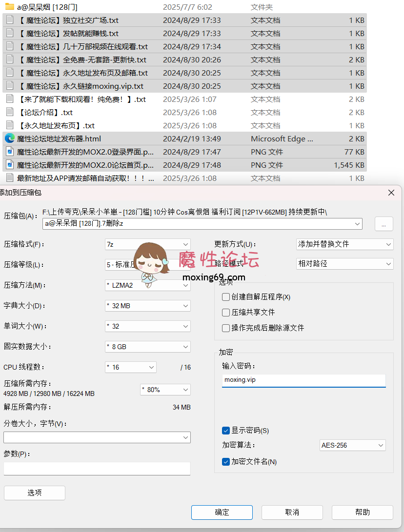This screenshot has width=404, height=532.
Task: Open the 更新方式 dropdown showing 添加并替换文件
Action: tap(345, 244)
